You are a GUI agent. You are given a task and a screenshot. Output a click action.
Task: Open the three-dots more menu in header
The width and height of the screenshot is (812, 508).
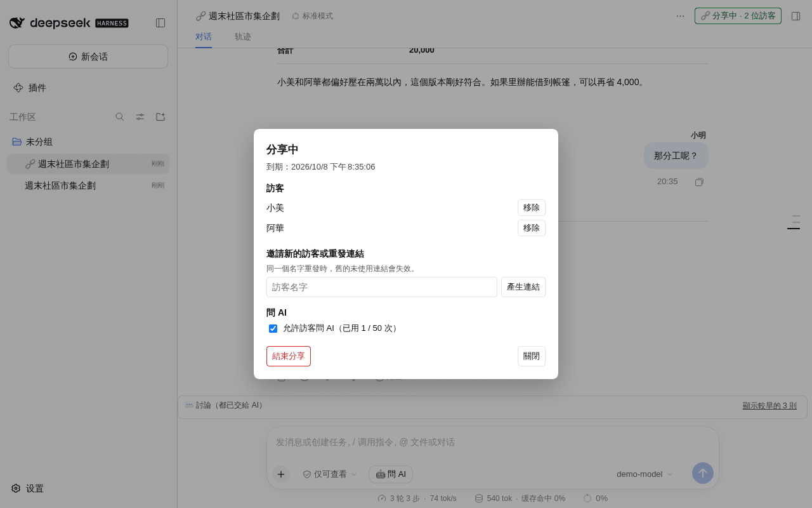point(680,16)
